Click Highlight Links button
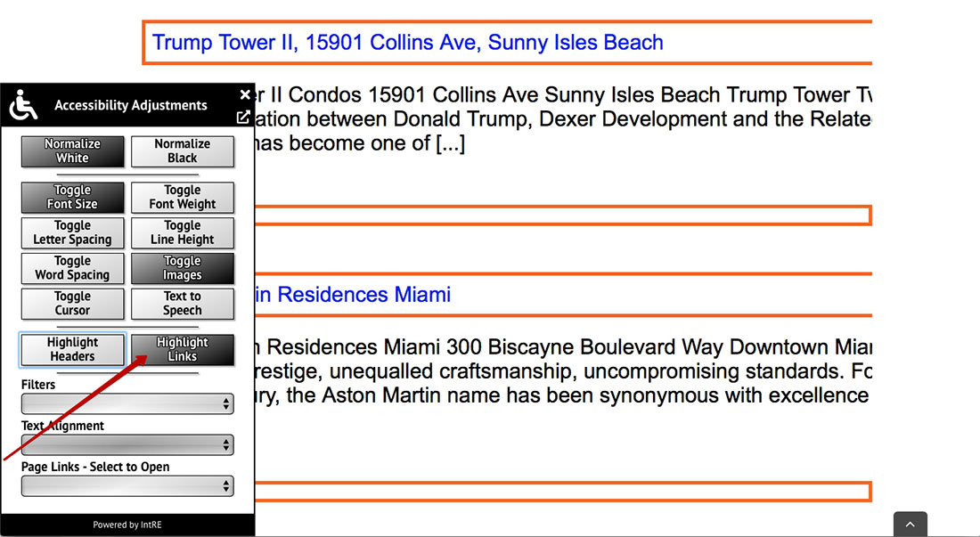This screenshot has height=537, width=980. [x=183, y=350]
